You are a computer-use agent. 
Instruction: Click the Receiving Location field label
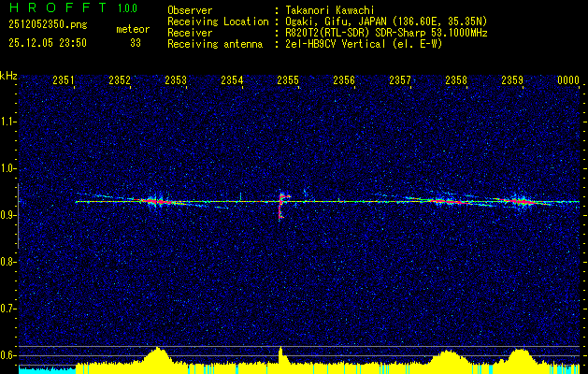(218, 22)
